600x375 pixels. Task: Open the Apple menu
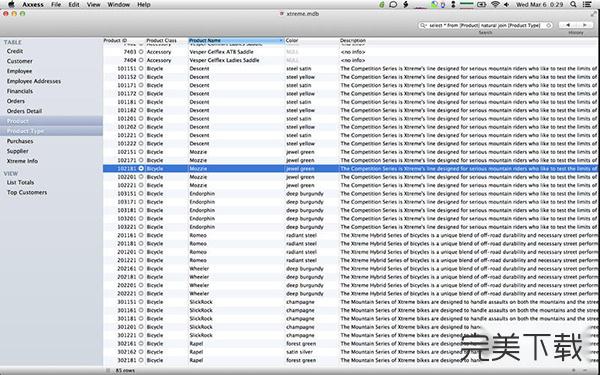[11, 5]
